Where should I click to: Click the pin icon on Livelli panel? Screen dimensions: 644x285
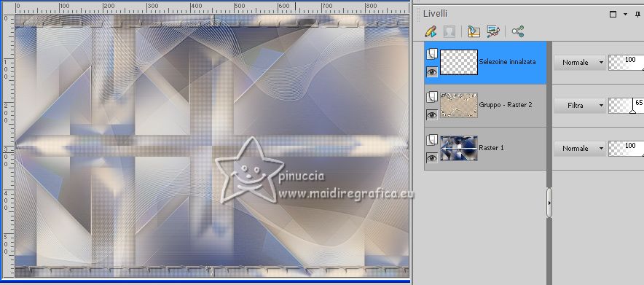637,14
